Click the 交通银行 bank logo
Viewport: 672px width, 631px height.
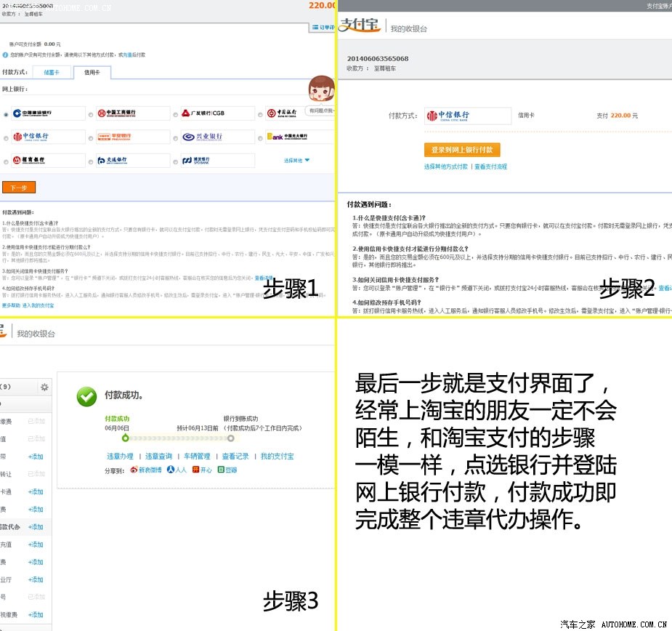point(113,160)
